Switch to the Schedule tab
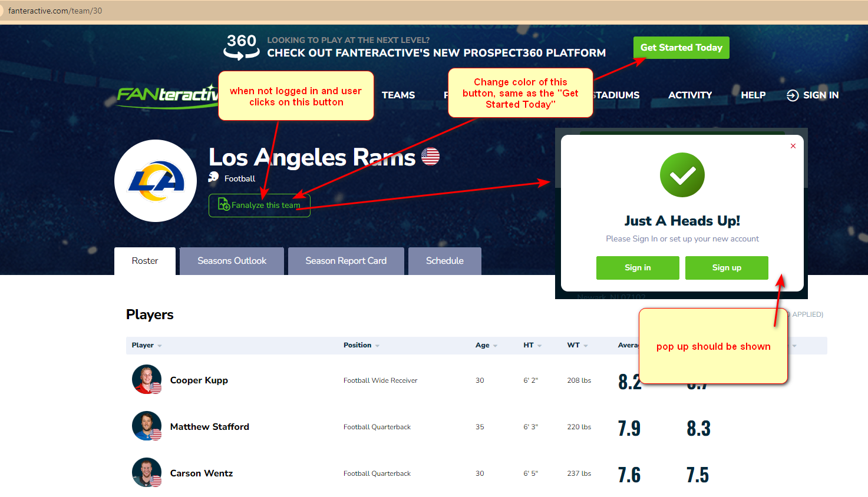Viewport: 868px width, 497px height. 445,261
